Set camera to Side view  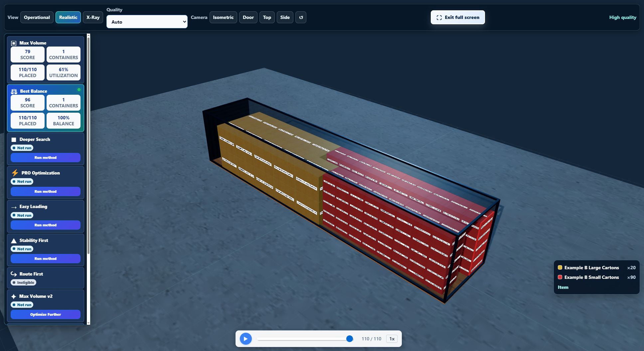click(x=285, y=17)
